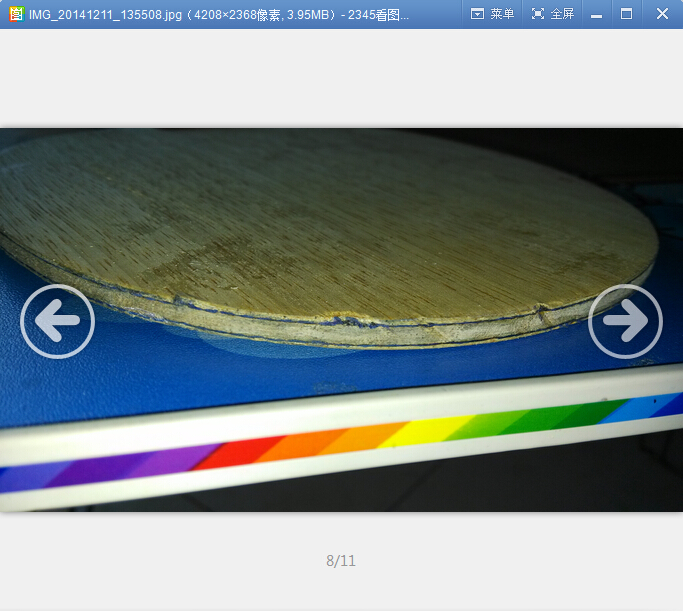Enter fullscreen mode via 全屏
The height and width of the screenshot is (611, 683).
coord(562,14)
